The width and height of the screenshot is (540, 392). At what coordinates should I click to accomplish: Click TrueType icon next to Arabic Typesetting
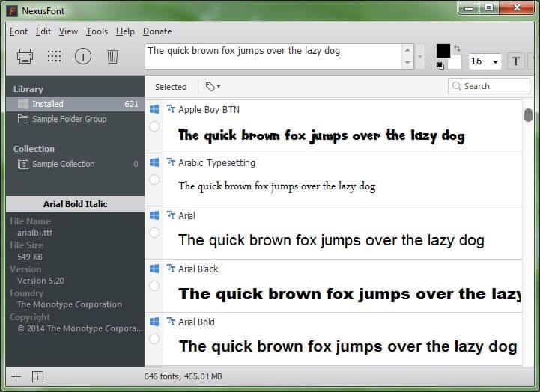(x=171, y=162)
